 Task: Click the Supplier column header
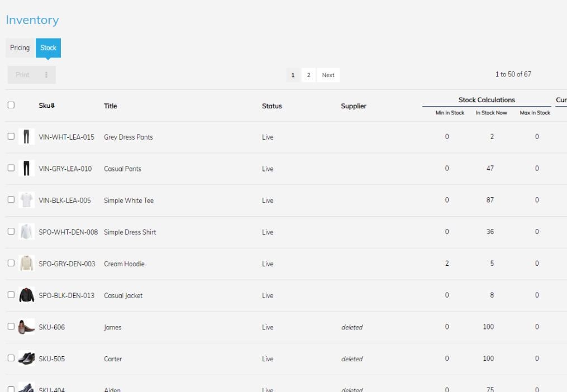point(354,106)
